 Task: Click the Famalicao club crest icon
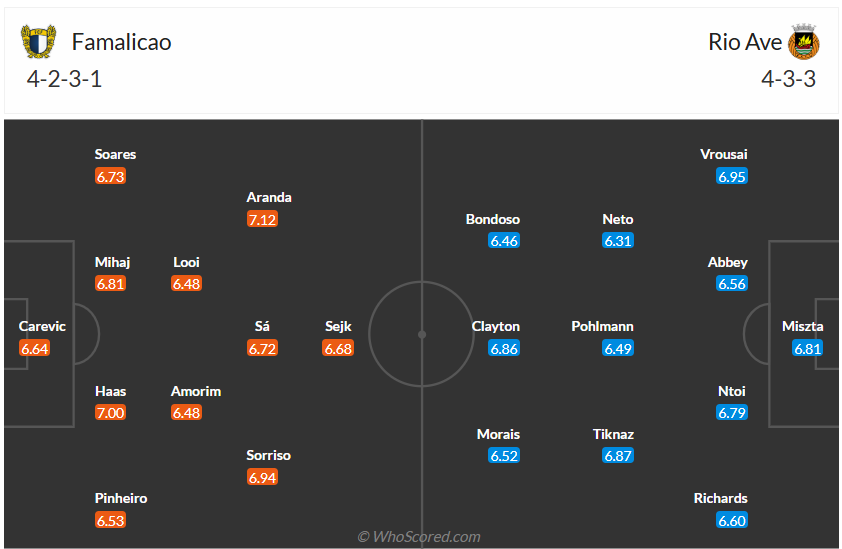point(39,42)
